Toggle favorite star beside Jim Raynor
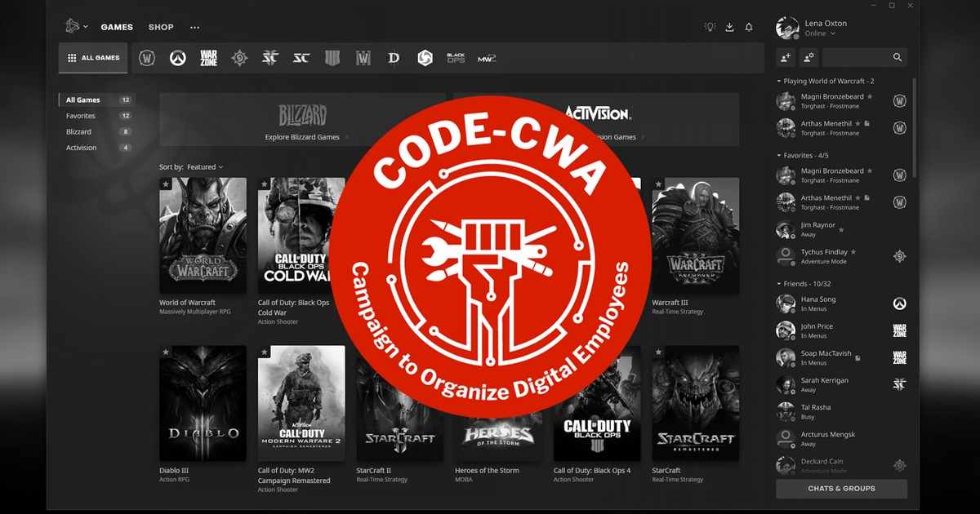The image size is (980, 514). pyautogui.click(x=841, y=229)
